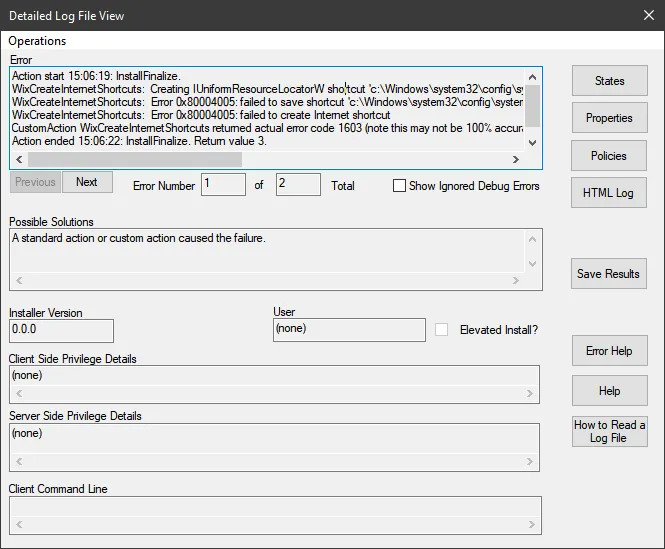Click the 'failed to create Internet shortcut' line
This screenshot has width=665, height=549.
[x=201, y=115]
